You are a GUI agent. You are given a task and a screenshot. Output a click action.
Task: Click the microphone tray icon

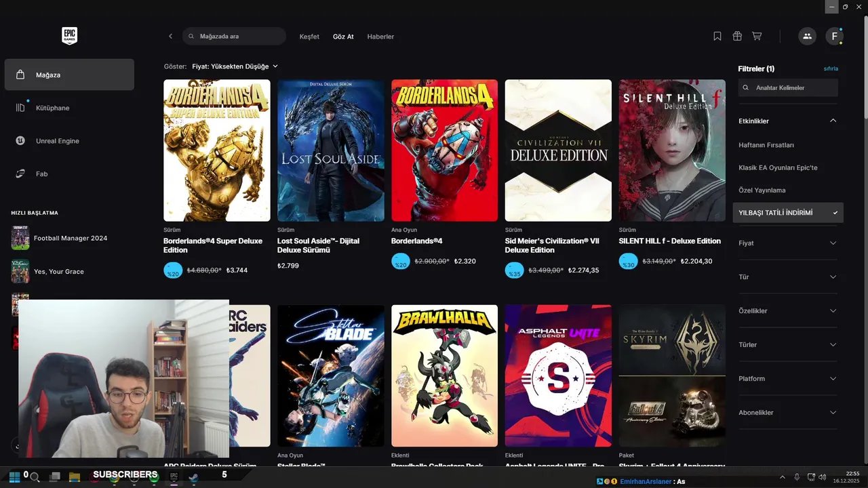(797, 477)
